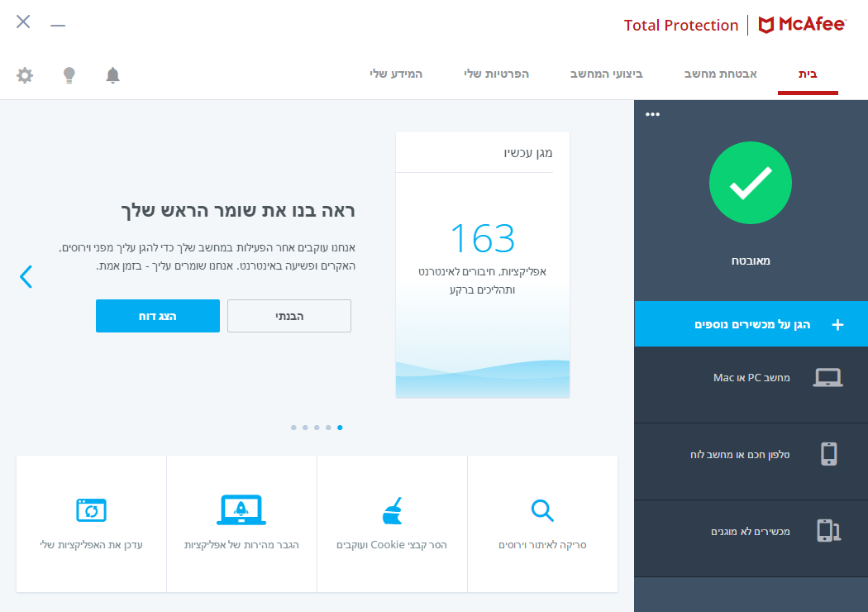Click the מאובטחת status text
Image resolution: width=868 pixels, height=612 pixels.
click(751, 261)
